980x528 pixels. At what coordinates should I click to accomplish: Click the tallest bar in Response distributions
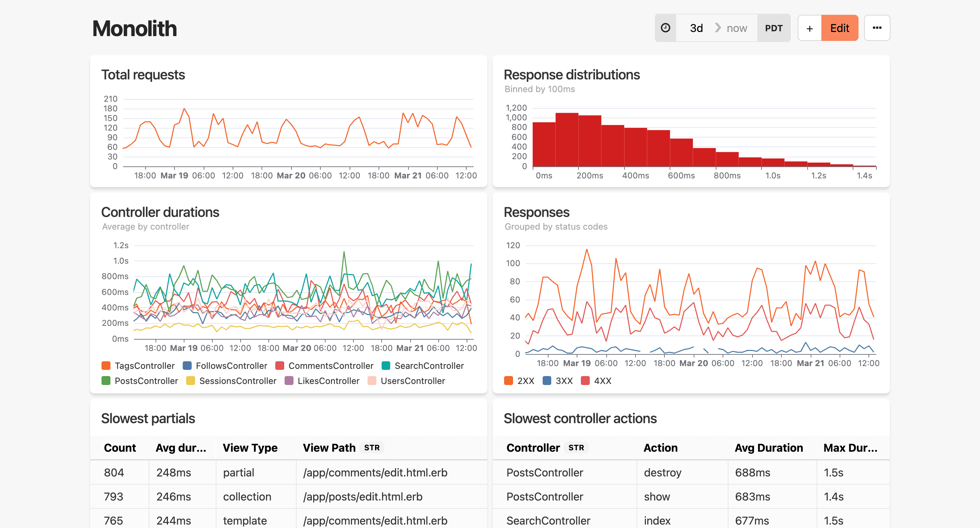566,140
